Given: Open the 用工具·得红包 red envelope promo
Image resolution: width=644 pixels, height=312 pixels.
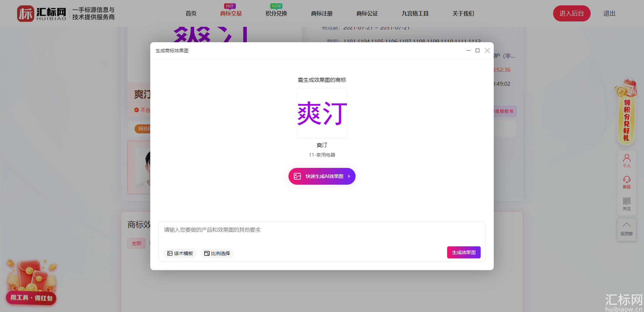Looking at the screenshot, I should pyautogui.click(x=31, y=282).
